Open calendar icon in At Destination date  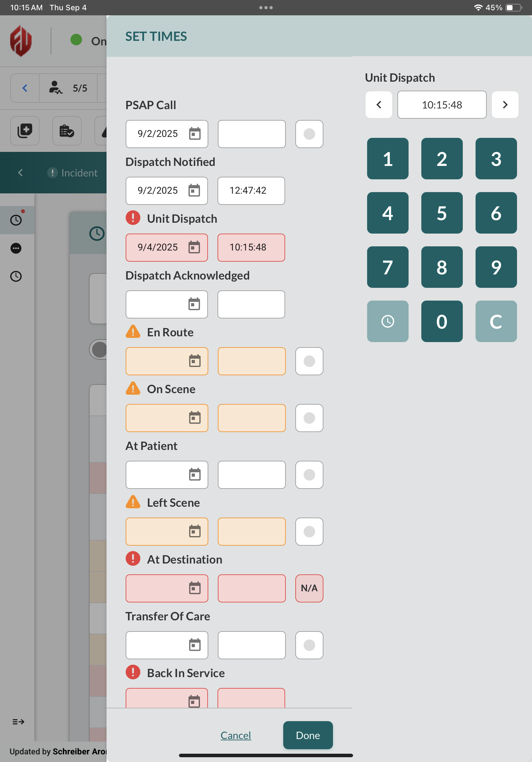point(195,588)
